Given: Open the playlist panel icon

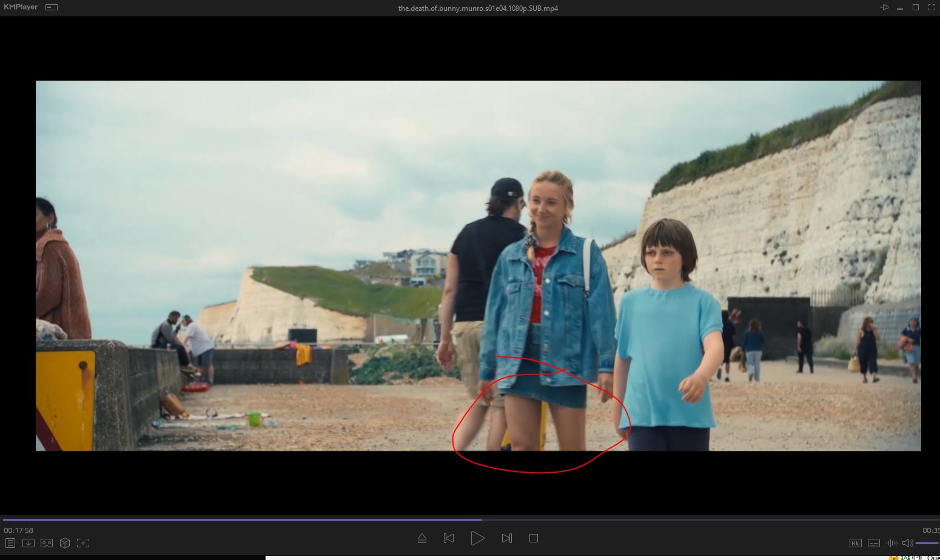Looking at the screenshot, I should pyautogui.click(x=10, y=543).
